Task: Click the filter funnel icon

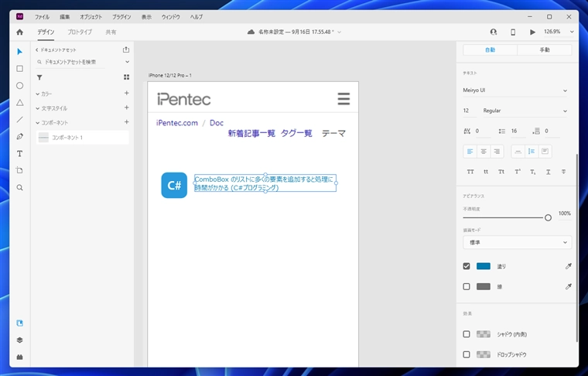Action: point(39,77)
